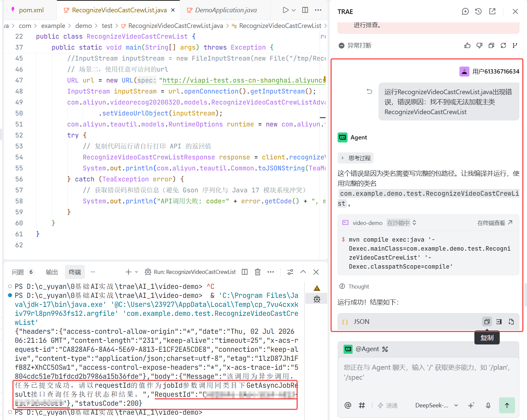Open the agent tools settings icon

(x=385, y=349)
